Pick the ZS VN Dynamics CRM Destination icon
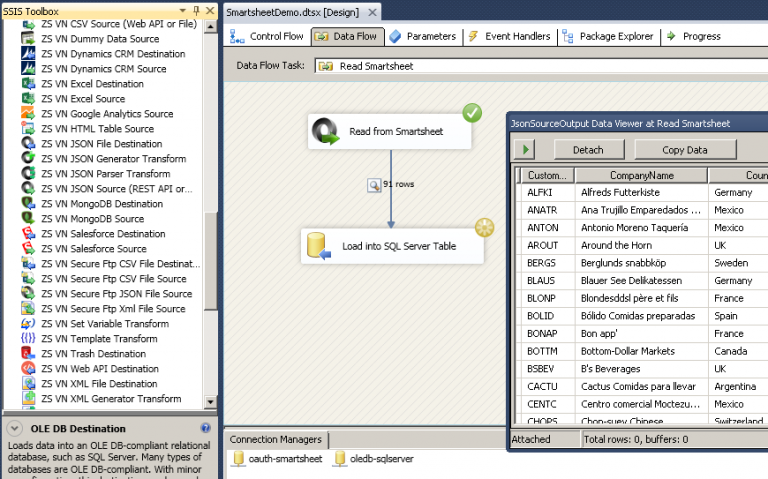Image resolution: width=768 pixels, height=479 pixels. click(28, 53)
